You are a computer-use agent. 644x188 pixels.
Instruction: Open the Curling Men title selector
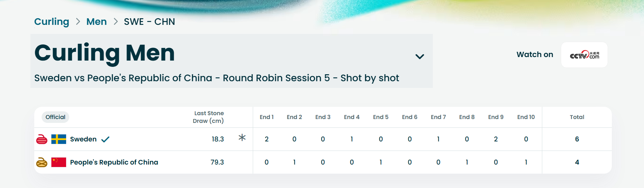[104, 53]
